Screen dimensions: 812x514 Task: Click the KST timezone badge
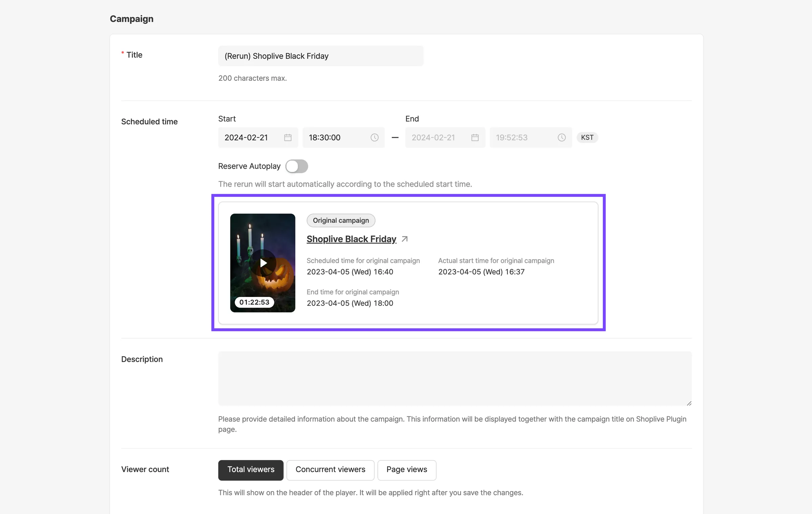(x=587, y=138)
